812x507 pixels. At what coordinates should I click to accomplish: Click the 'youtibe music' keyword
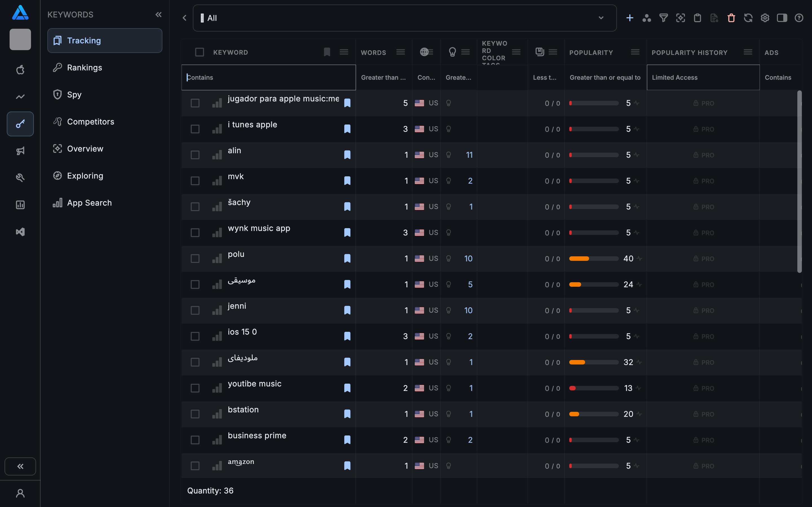point(254,384)
